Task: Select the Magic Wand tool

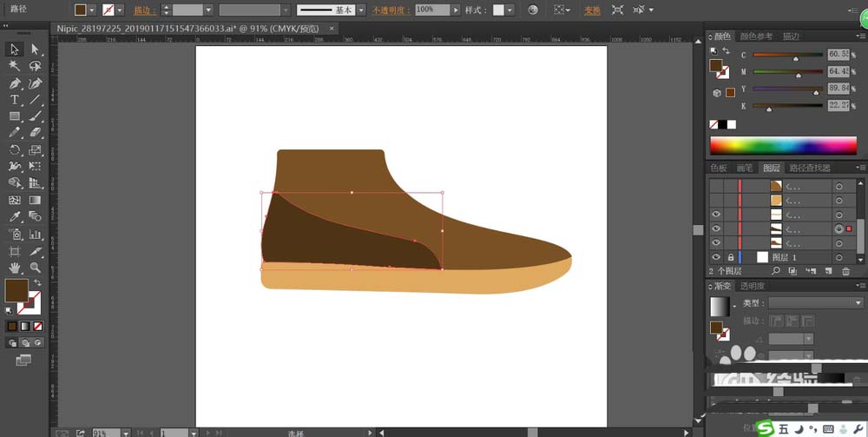Action: click(x=15, y=66)
